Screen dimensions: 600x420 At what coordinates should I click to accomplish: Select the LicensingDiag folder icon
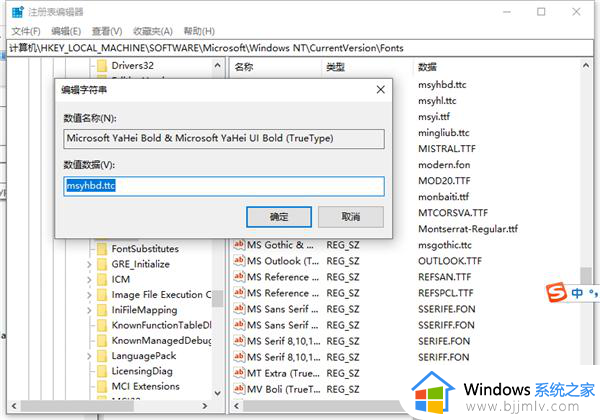tap(102, 371)
